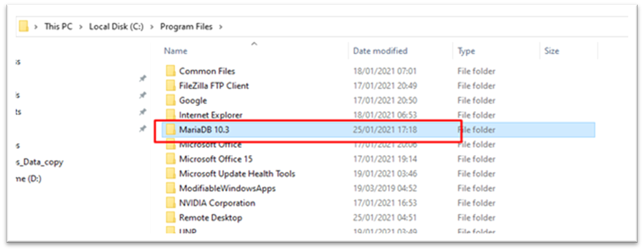Viewport: 644px width, 251px height.
Task: Sort by the Date modified column
Action: (x=380, y=51)
